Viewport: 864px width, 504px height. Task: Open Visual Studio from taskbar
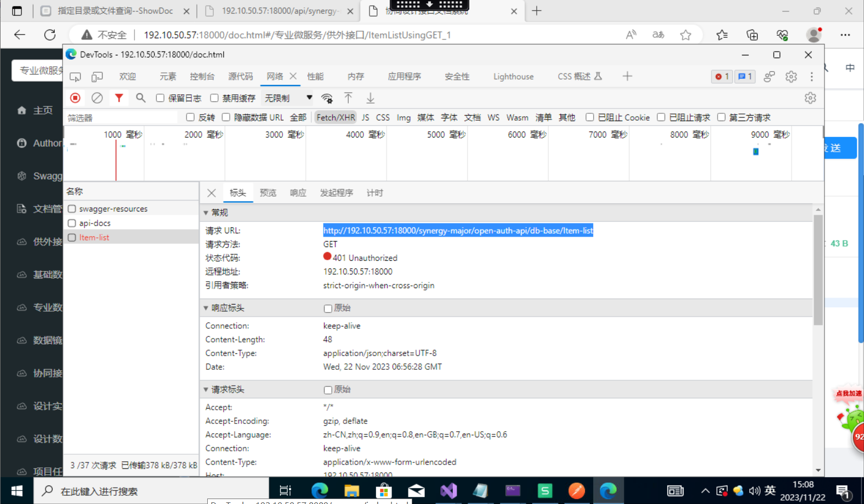448,490
